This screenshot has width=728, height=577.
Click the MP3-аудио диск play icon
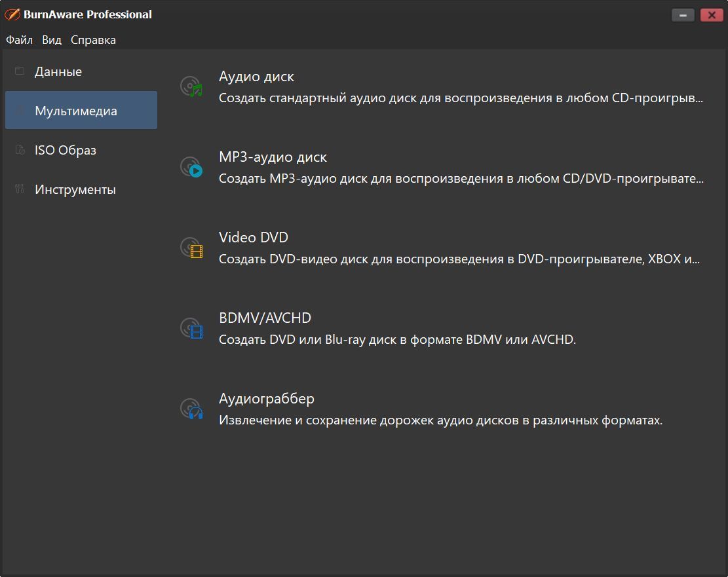(x=192, y=167)
